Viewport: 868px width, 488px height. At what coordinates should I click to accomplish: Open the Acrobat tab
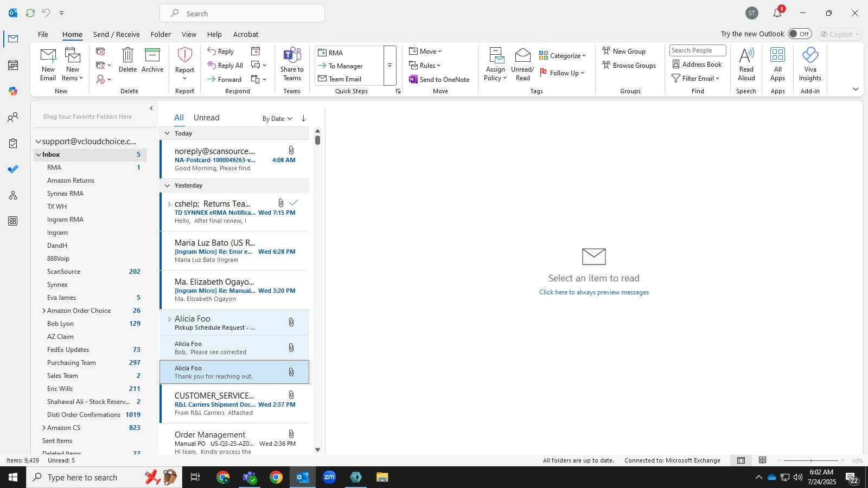pos(246,34)
